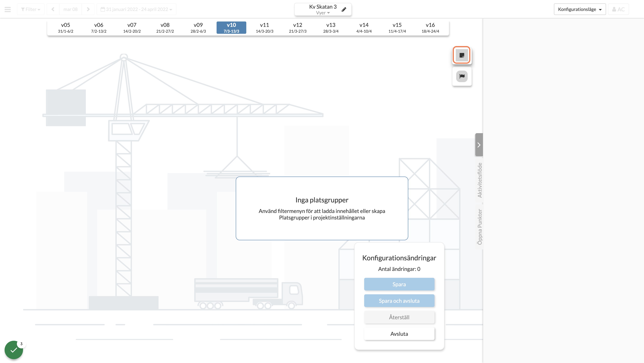Click the Avsluta button

(x=399, y=334)
